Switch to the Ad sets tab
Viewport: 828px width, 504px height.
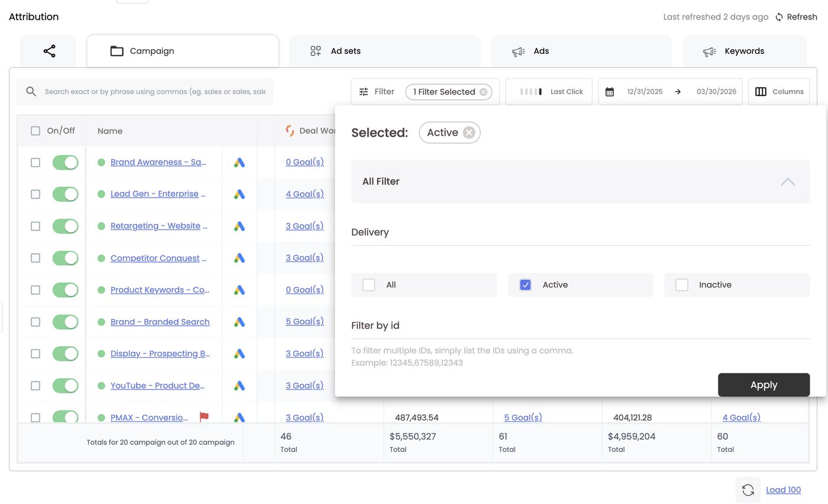(x=385, y=51)
